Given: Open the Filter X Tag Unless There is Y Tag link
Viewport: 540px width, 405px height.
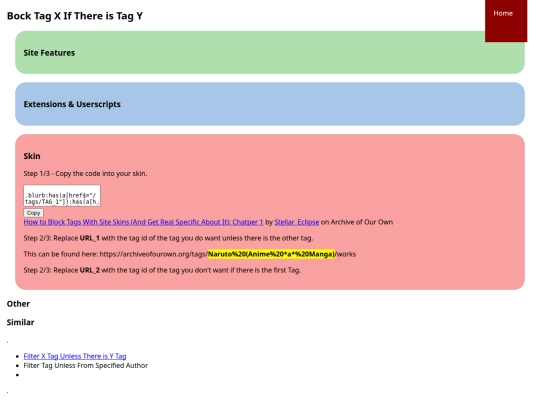Looking at the screenshot, I should [75, 356].
